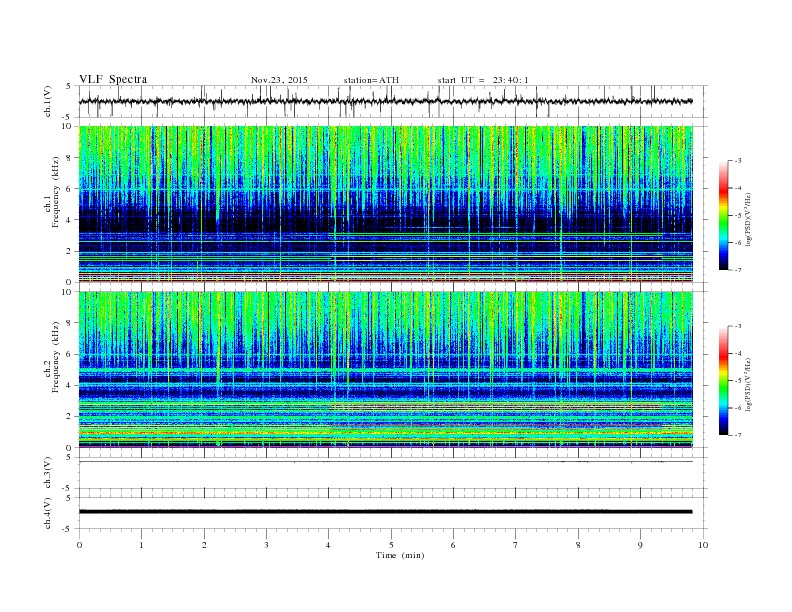Screen dimensions: 792x612
Task: Click the "6" kHz tick on ch.2 axis
Action: point(70,354)
